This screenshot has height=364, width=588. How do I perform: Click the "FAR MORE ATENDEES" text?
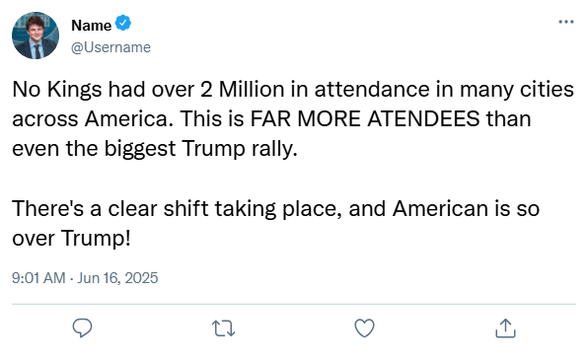tap(365, 118)
